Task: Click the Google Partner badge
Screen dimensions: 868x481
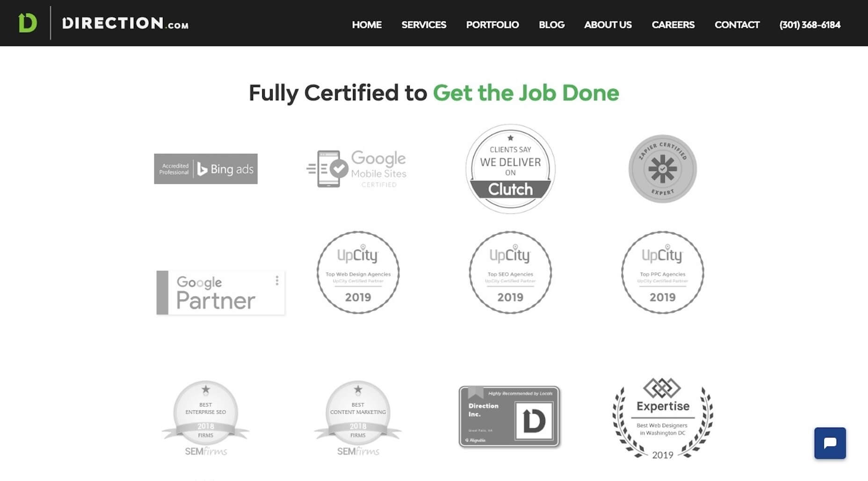Action: point(221,292)
